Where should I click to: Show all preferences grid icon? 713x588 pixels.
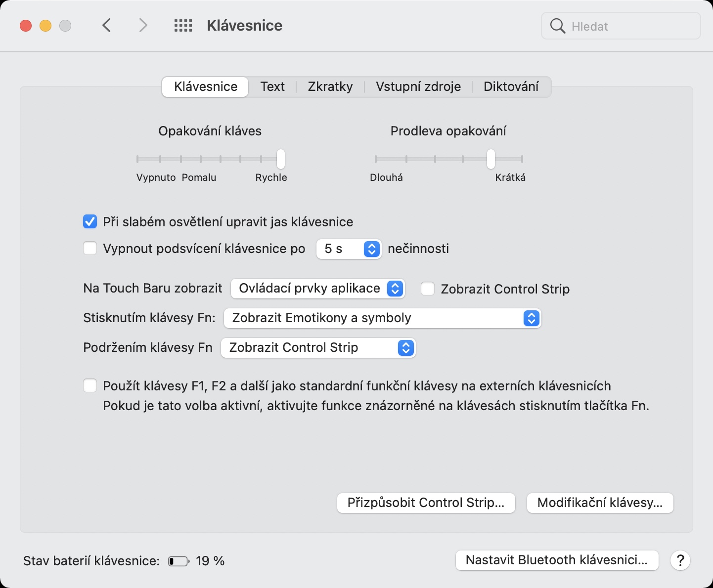183,26
